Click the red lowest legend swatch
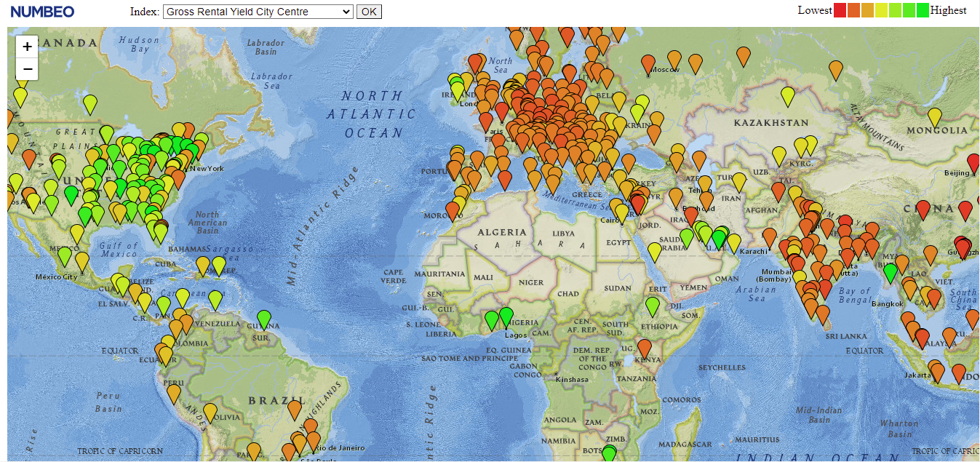 tap(840, 10)
